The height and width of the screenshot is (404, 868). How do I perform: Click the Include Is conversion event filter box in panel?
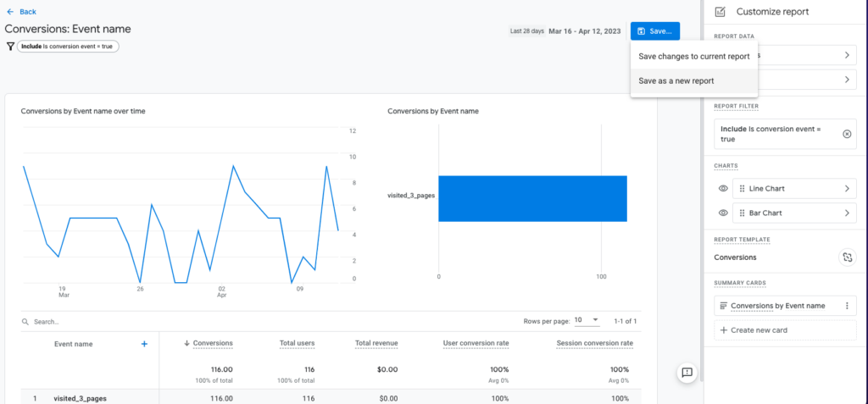coord(785,134)
